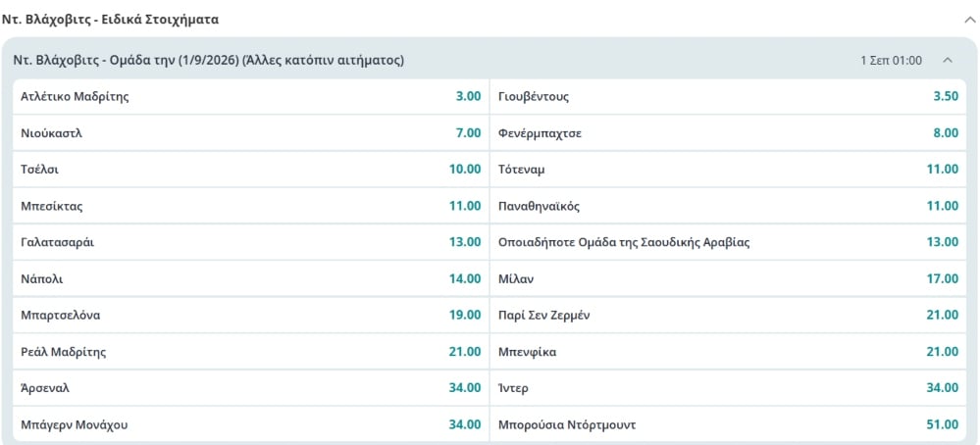Select Ρεάλ Μαδρίτης at odds 21.00

(250, 352)
